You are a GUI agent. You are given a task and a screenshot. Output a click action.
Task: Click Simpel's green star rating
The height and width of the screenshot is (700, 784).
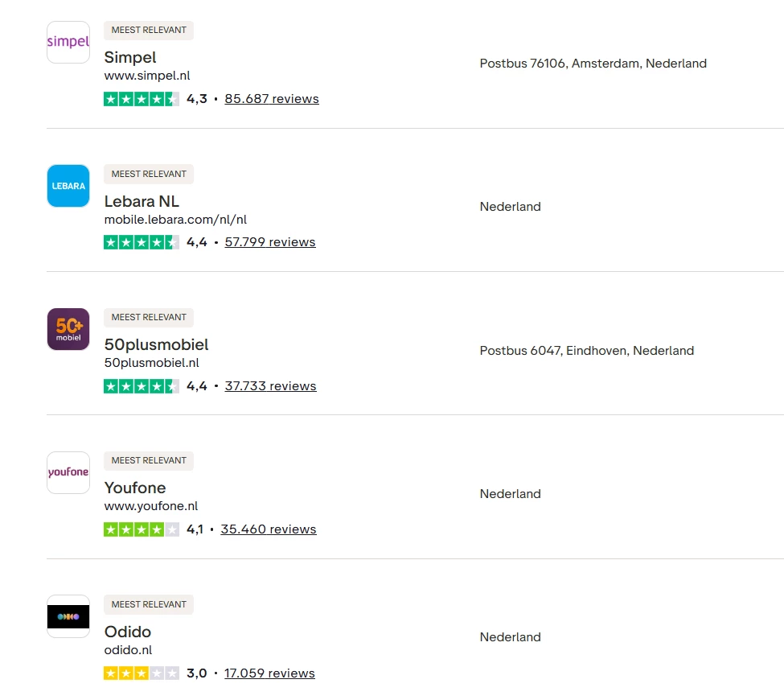click(142, 99)
